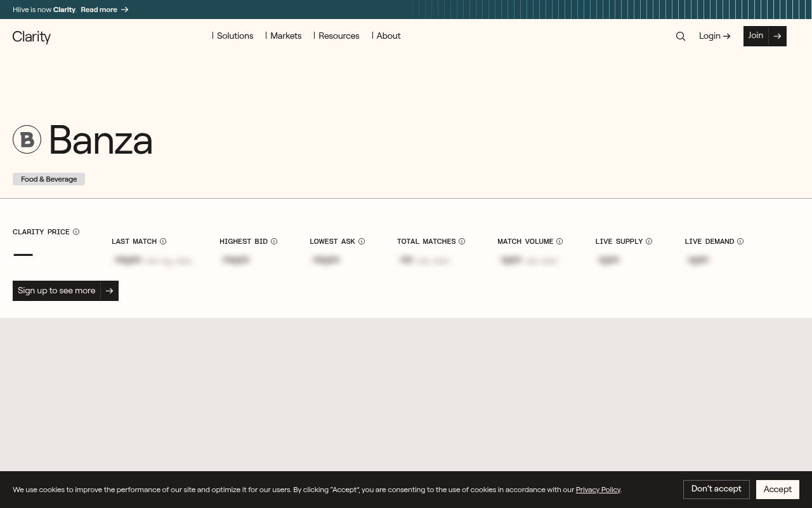Open the Clarity home logo
This screenshot has height=508, width=812.
coord(32,37)
